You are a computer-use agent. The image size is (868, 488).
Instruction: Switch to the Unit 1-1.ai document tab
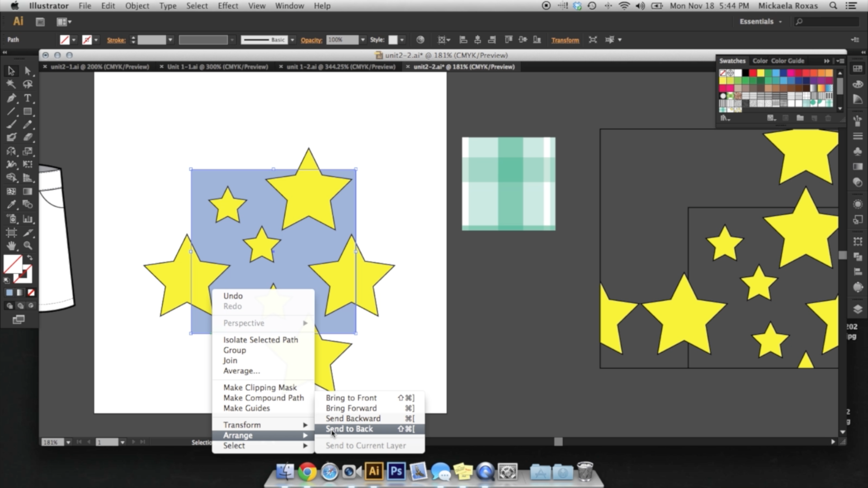coord(217,66)
